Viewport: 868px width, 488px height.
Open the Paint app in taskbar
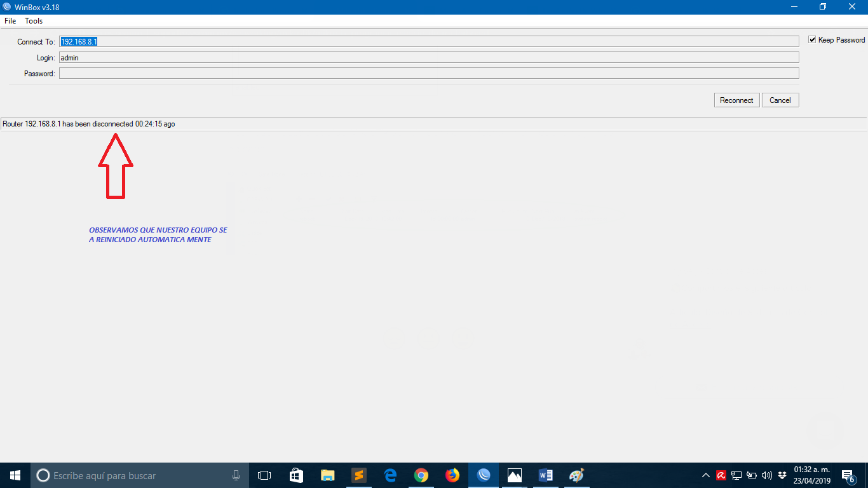576,475
